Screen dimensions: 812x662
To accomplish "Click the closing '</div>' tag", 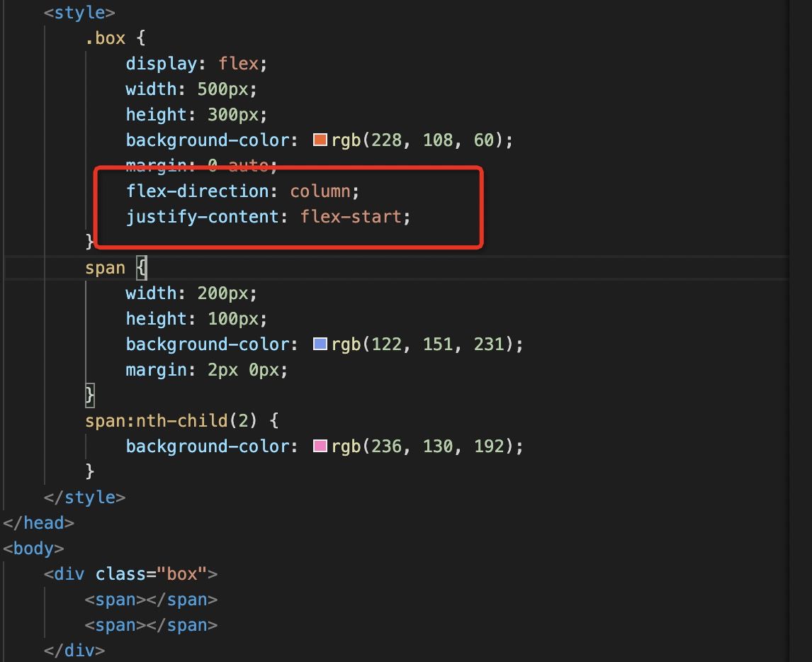I will pos(74,650).
